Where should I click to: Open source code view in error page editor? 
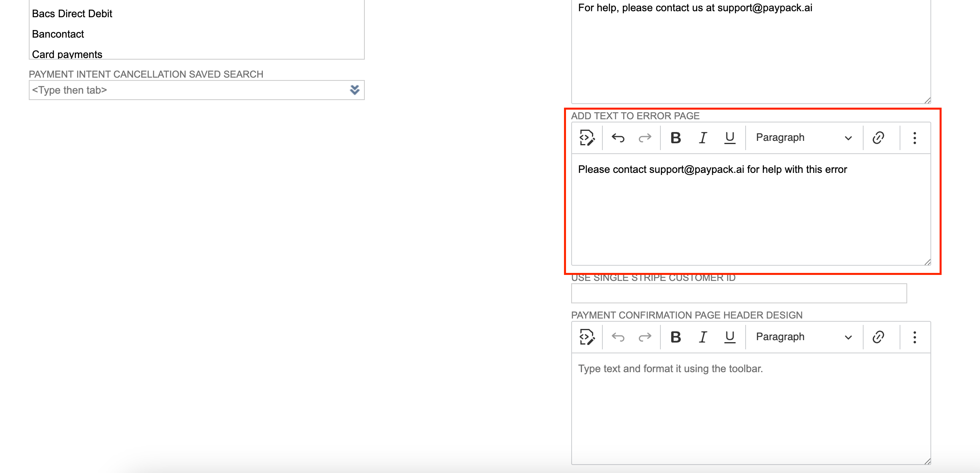[x=586, y=138]
